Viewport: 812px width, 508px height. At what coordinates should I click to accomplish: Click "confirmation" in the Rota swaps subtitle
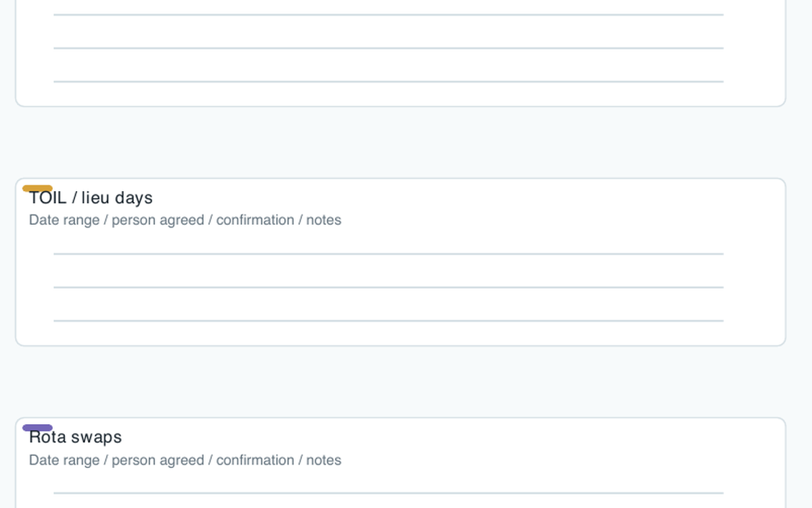pos(255,460)
